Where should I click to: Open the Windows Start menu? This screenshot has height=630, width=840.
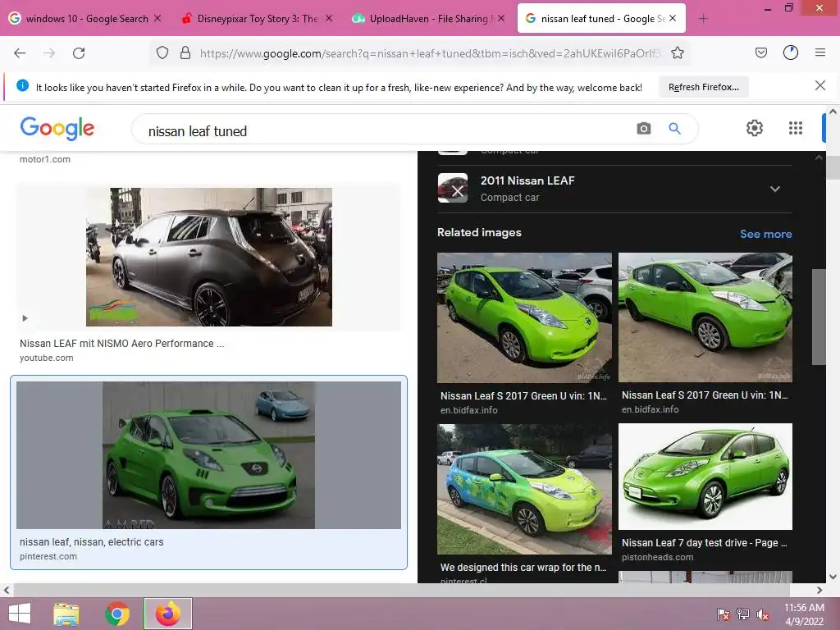point(20,614)
